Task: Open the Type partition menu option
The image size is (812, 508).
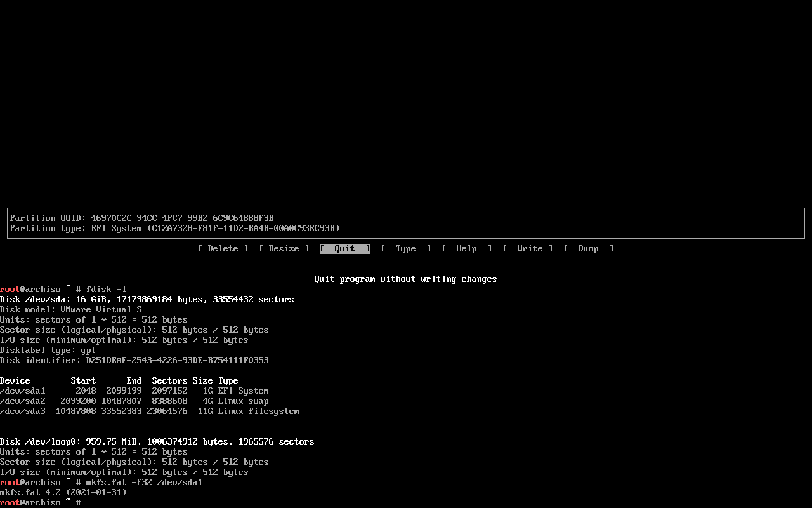Action: pos(405,249)
